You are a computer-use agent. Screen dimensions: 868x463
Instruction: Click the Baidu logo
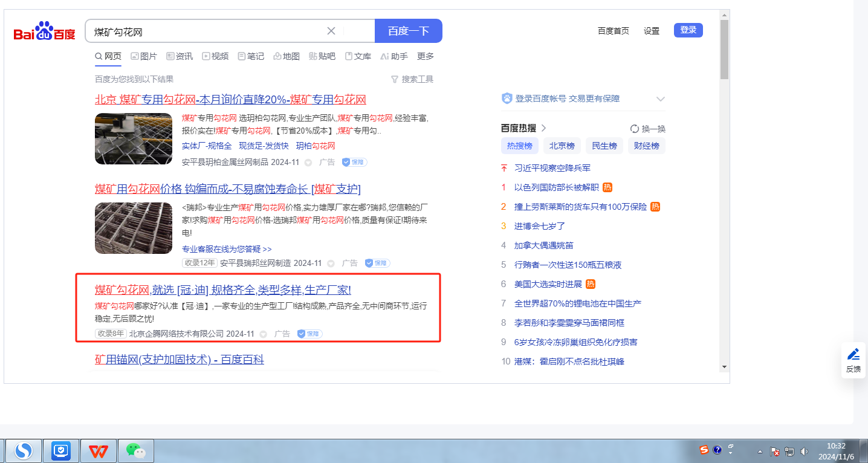[x=45, y=31]
